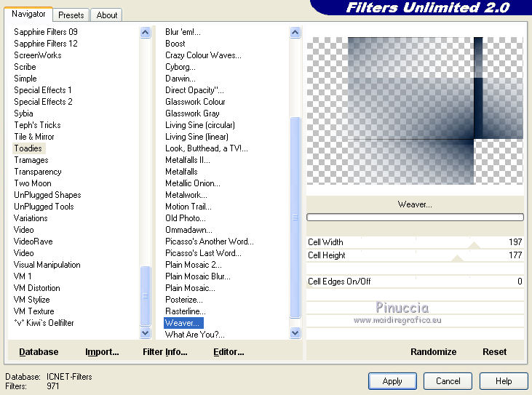Click the Apply button
The image size is (532, 395).
coord(392,381)
